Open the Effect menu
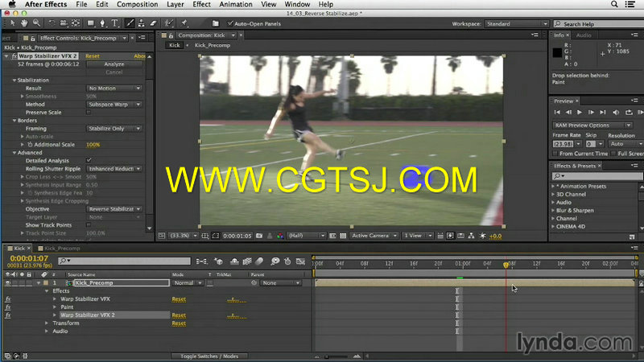 click(202, 4)
